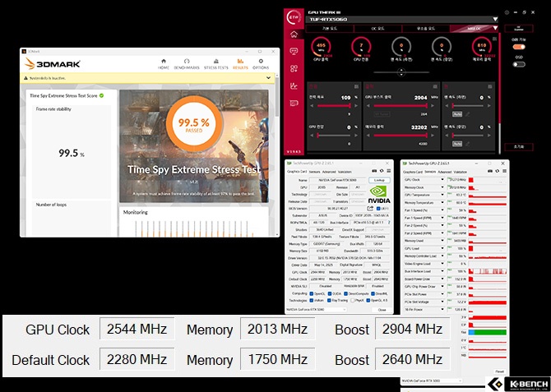Open Board Power Draw sensor dropdown
This screenshot has height=392, width=551.
click(442, 279)
